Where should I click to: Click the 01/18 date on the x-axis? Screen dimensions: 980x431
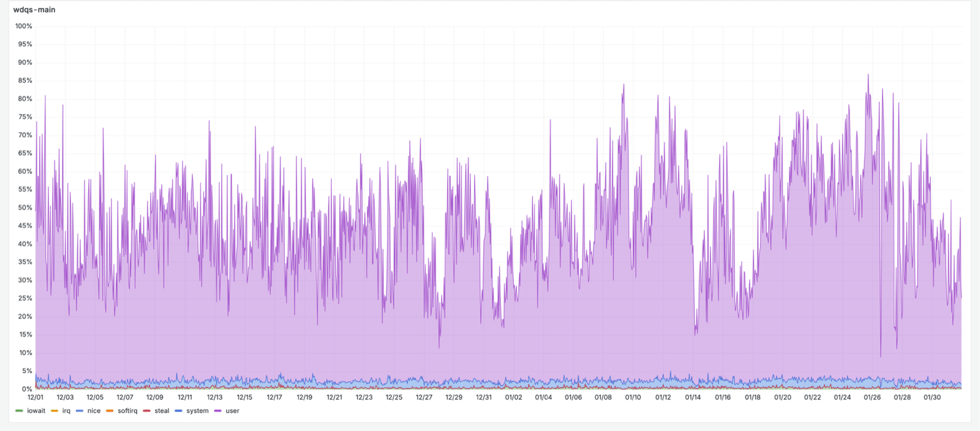pyautogui.click(x=753, y=397)
